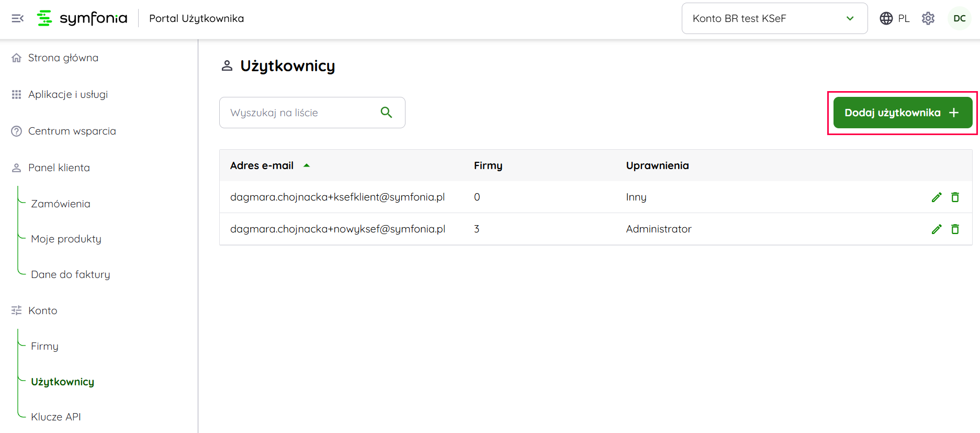The image size is (980, 433).
Task: Click the Symfonia logo
Action: pos(82,18)
